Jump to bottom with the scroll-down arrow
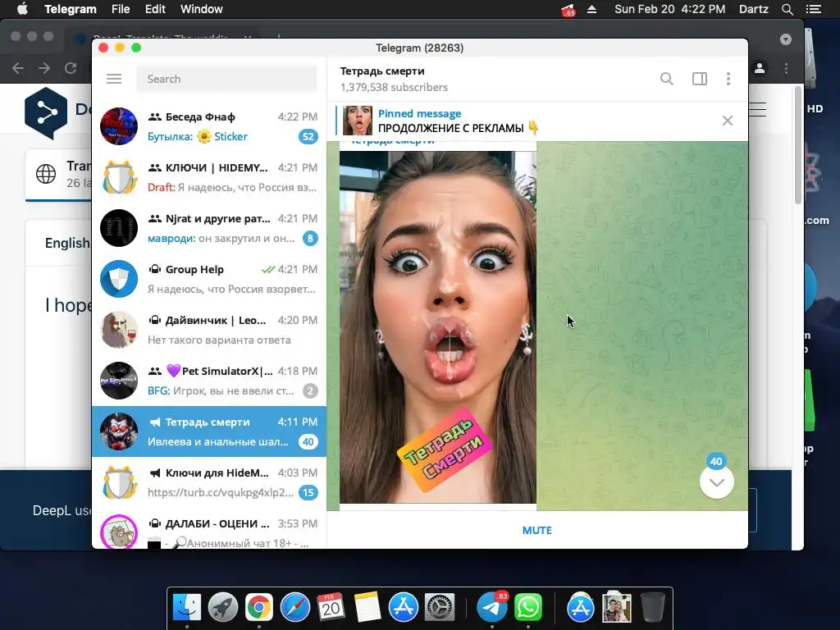 716,482
